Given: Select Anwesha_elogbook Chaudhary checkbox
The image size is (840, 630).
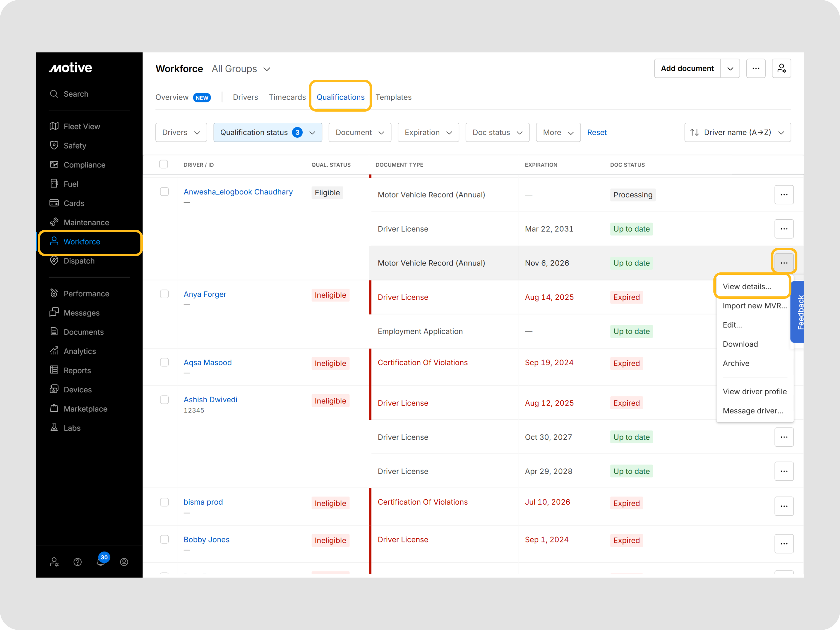Looking at the screenshot, I should pyautogui.click(x=164, y=192).
